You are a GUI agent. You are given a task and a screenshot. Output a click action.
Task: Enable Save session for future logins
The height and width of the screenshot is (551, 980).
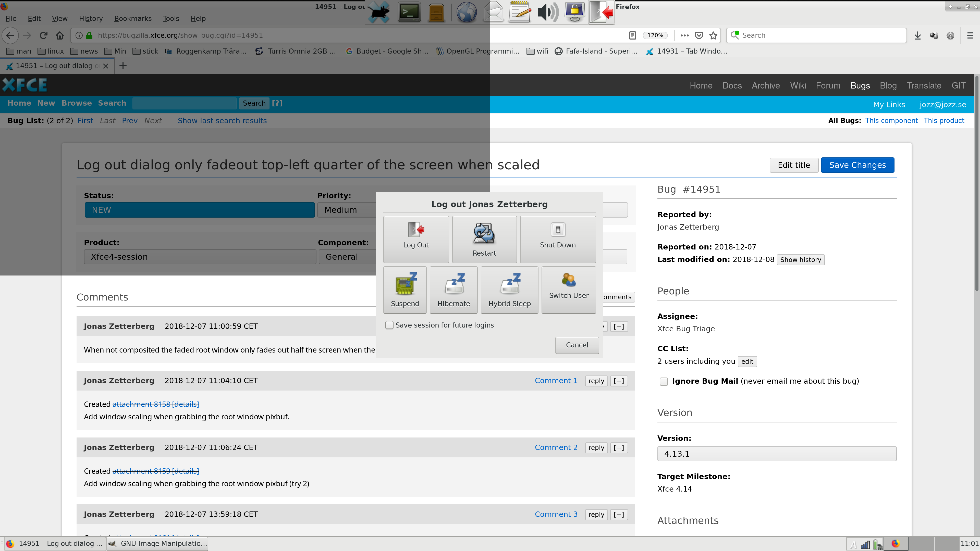[x=389, y=325]
